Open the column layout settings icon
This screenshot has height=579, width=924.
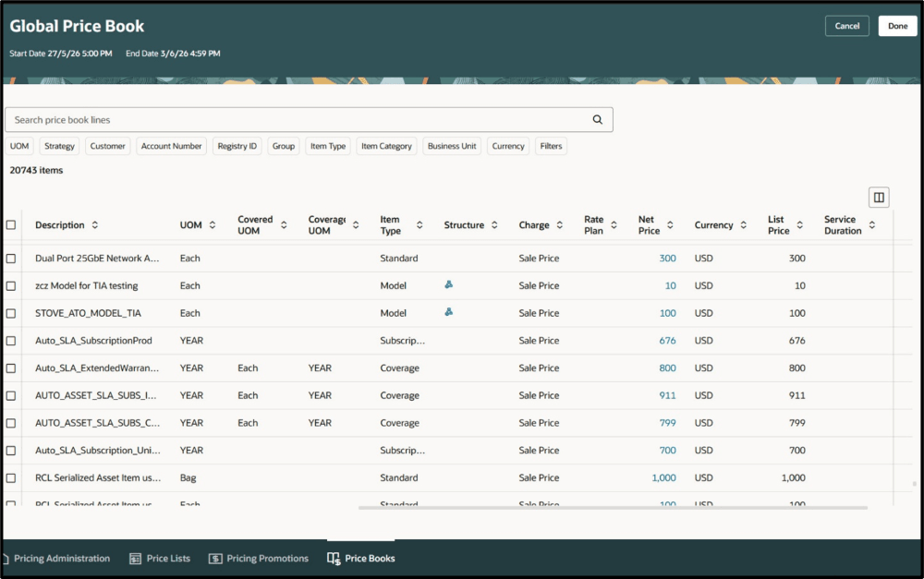[879, 198]
